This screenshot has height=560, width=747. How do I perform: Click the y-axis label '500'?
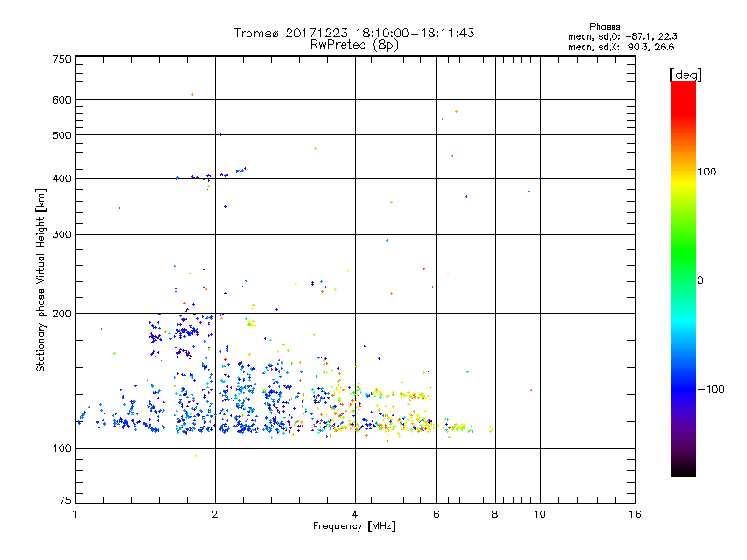[x=62, y=135]
